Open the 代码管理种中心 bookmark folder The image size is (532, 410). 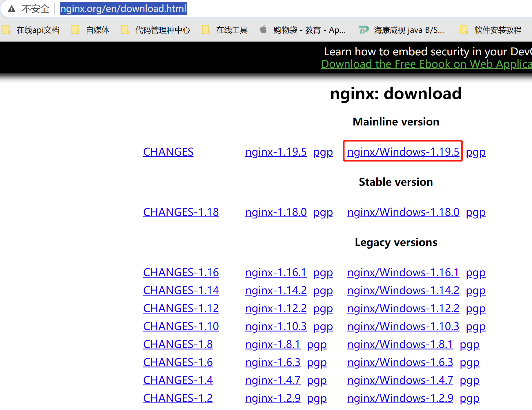[x=156, y=30]
